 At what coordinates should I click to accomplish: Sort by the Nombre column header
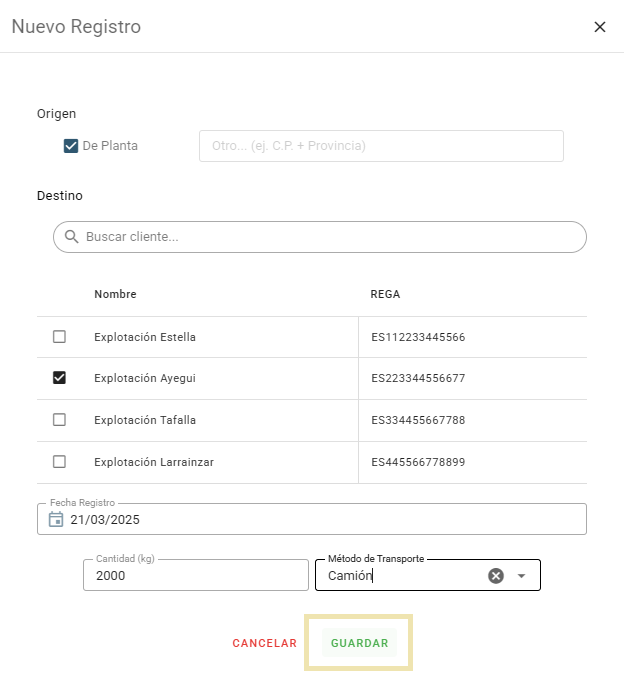115,294
